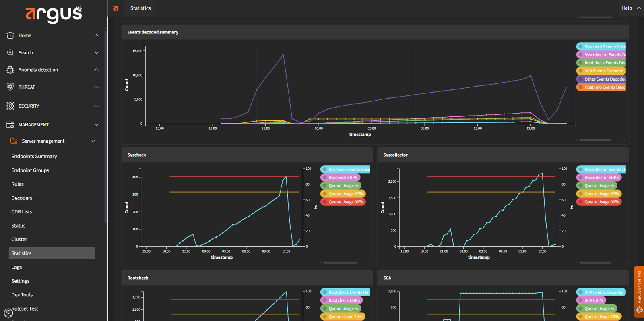Click the SECURITY gear icon

coord(10,106)
